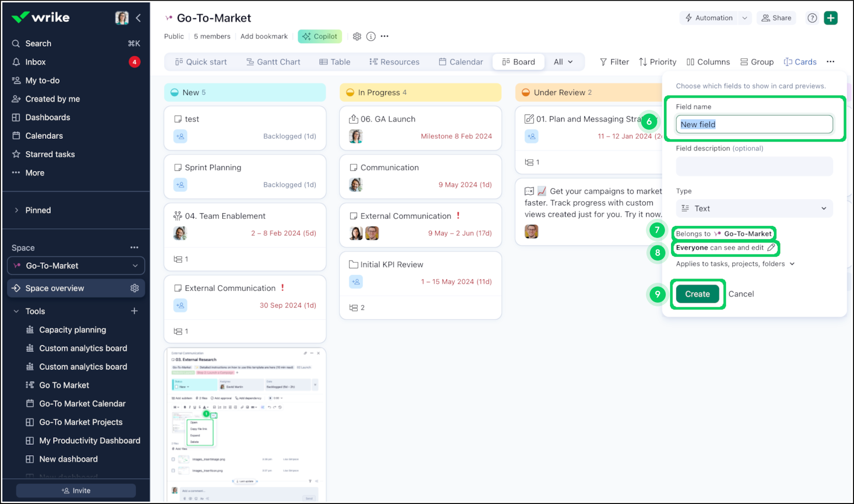Open the Space section options menu

pyautogui.click(x=135, y=248)
